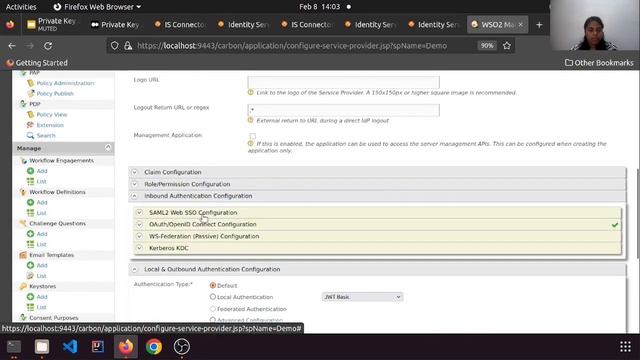Image resolution: width=640 pixels, height=360 pixels.
Task: Switch to the second IS Connector tab
Action: click(307, 24)
